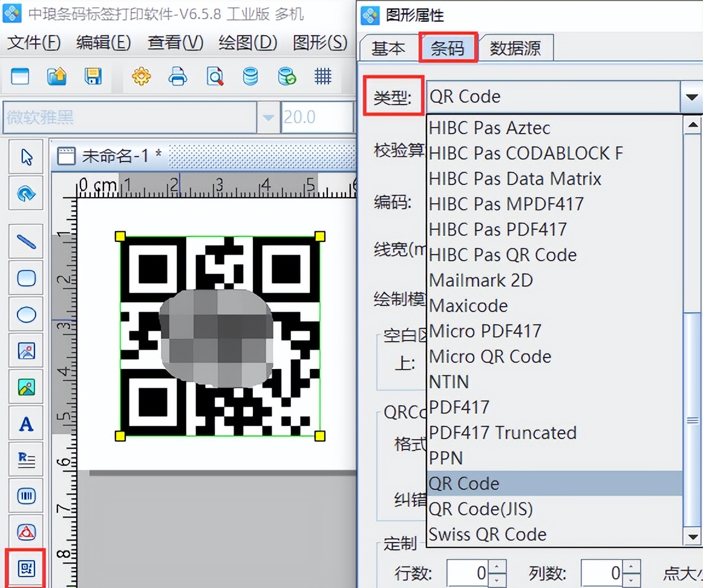The image size is (703, 588).
Task: Choose NTIN barcode type
Action: pyautogui.click(x=554, y=382)
